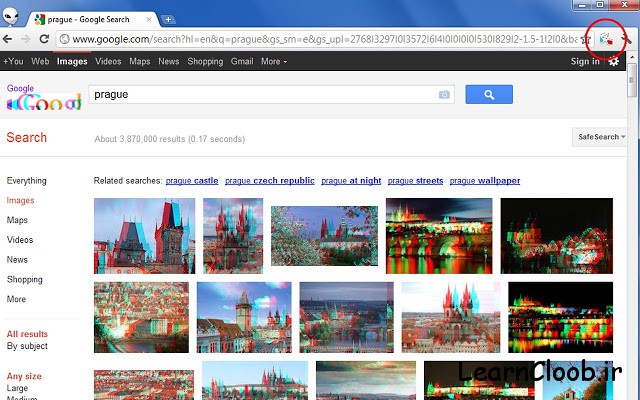
Task: Select Maps in the left sidebar
Action: [17, 220]
